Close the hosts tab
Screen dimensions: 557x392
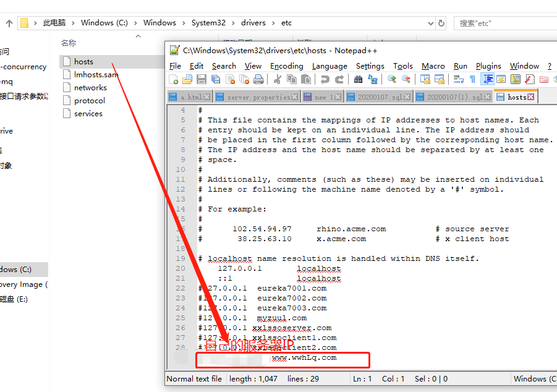click(531, 97)
